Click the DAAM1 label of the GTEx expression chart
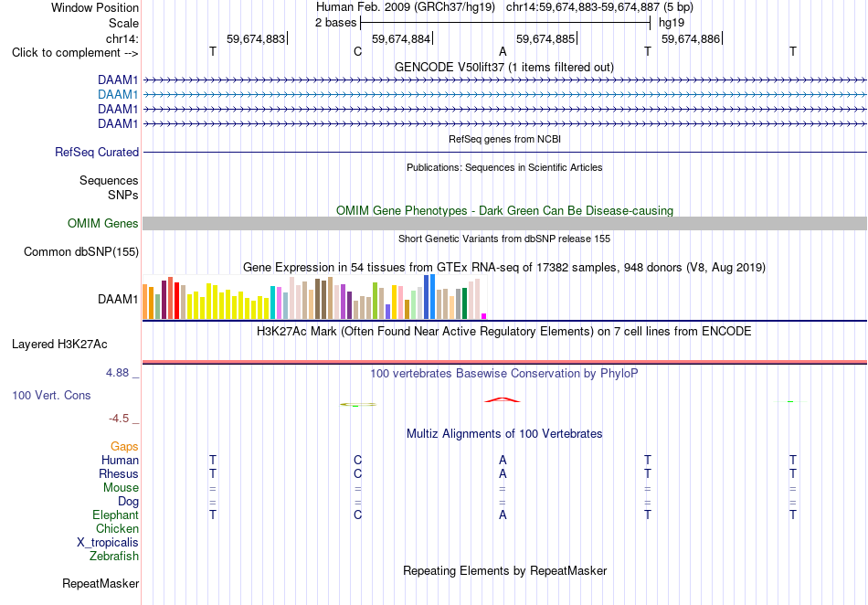This screenshot has width=868, height=605. point(118,300)
